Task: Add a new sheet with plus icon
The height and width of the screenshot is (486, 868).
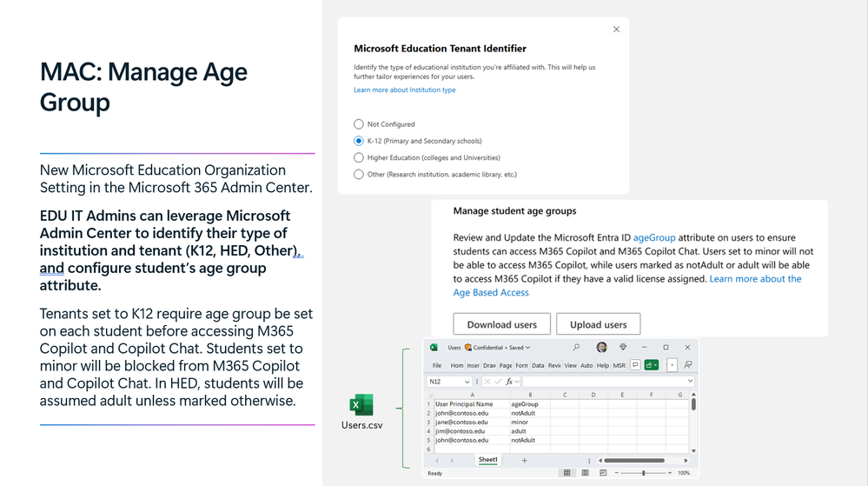Action: click(x=524, y=461)
